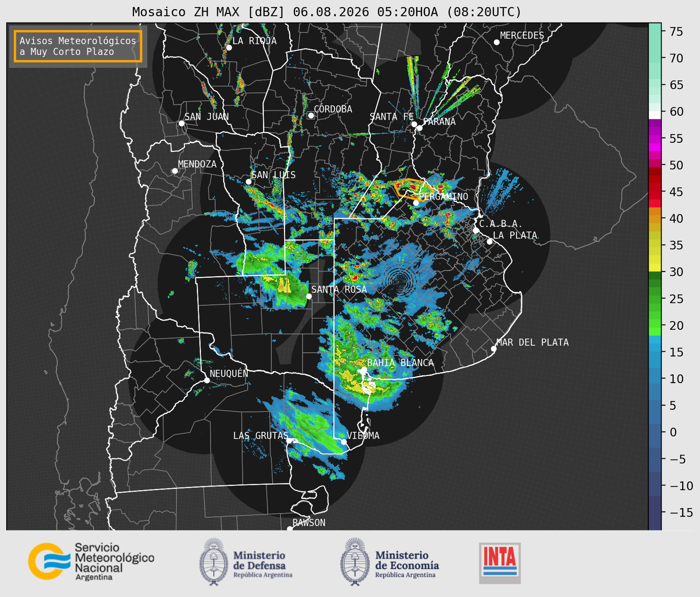Click the Neuquén city marker dot
Viewport: 700px width, 597px height.
pos(207,380)
